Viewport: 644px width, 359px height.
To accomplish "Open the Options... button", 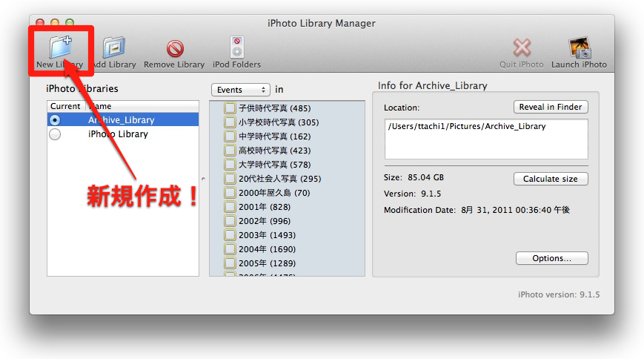I will [x=551, y=259].
